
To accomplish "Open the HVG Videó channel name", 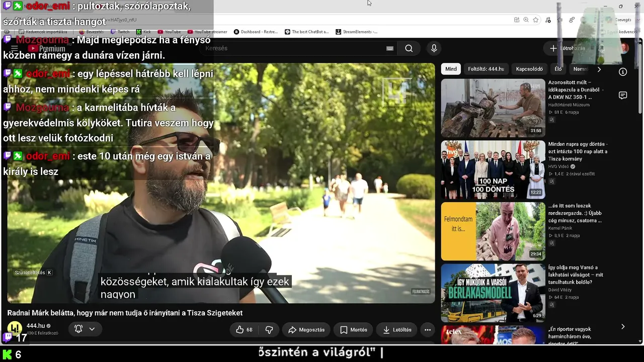I will point(559,166).
